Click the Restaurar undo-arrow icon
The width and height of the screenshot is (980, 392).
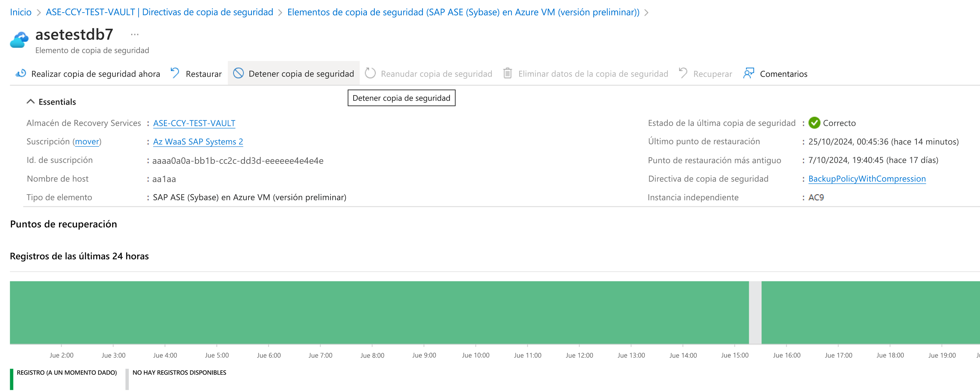(x=175, y=73)
